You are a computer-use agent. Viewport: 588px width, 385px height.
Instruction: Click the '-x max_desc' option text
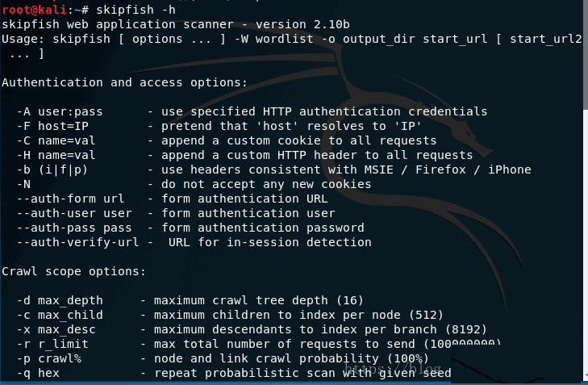tap(56, 330)
